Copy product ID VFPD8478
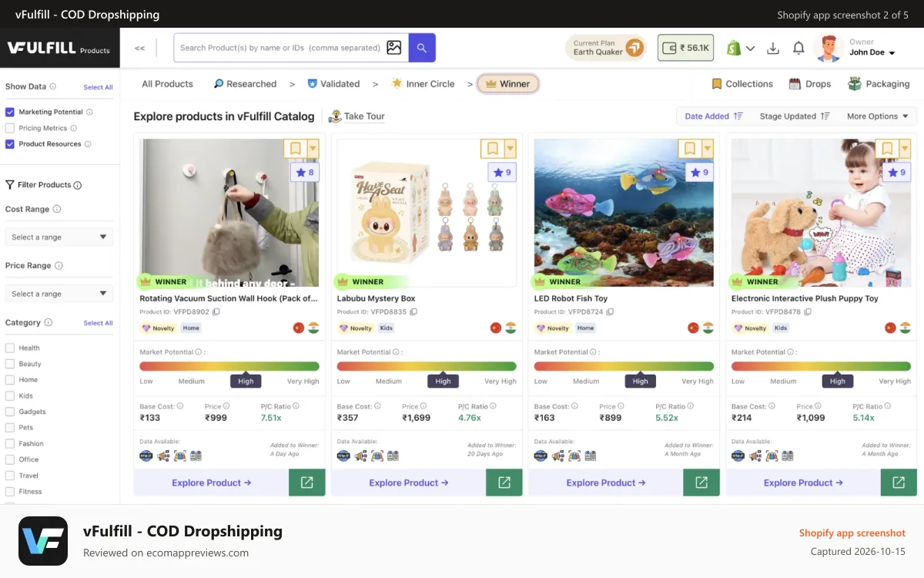The height and width of the screenshot is (578, 924). click(808, 312)
